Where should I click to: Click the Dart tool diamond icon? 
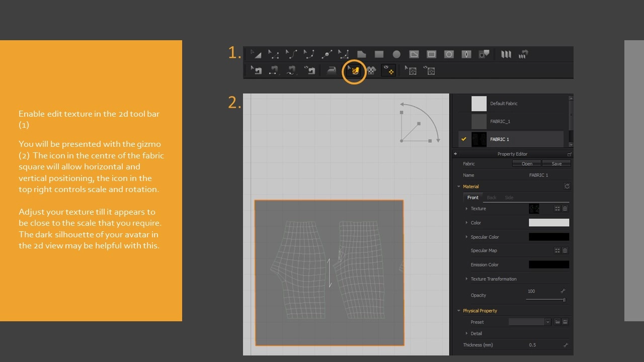(x=466, y=54)
